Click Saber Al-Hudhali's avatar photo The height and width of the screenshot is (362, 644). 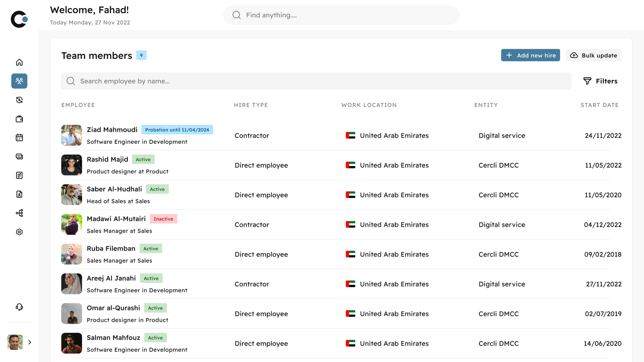click(72, 195)
